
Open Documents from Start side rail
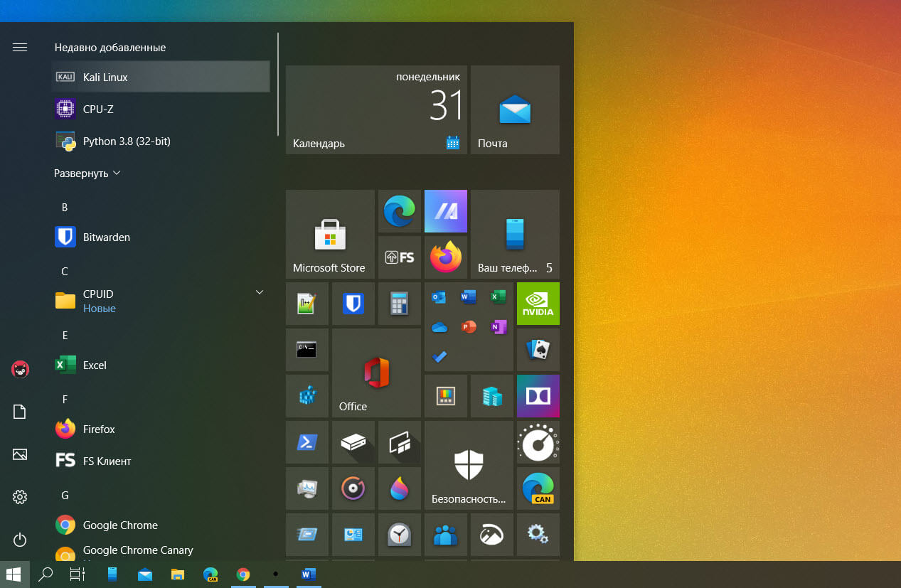point(20,412)
